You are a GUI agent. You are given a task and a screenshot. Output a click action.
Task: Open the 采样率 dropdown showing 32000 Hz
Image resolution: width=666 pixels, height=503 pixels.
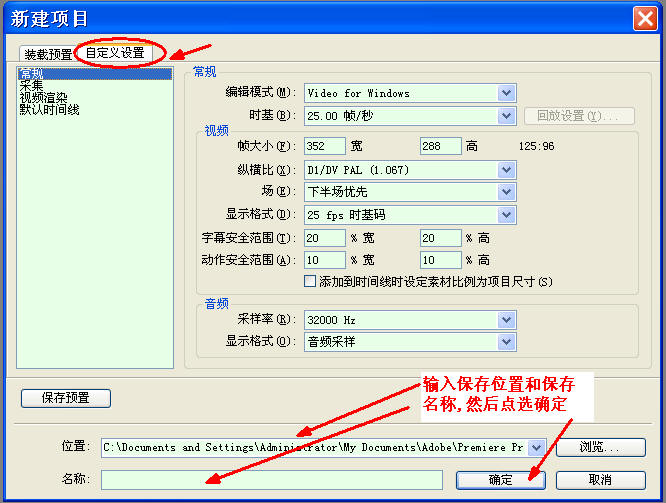(410, 320)
